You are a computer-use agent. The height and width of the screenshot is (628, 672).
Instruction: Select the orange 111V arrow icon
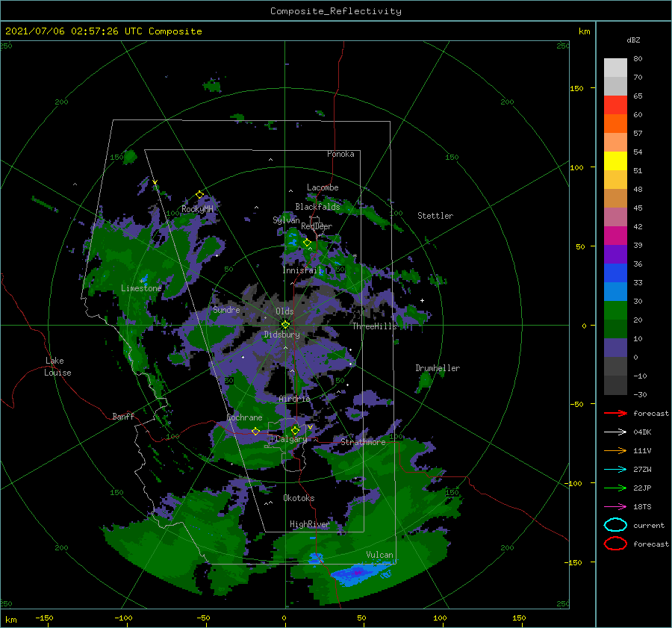[x=615, y=450]
